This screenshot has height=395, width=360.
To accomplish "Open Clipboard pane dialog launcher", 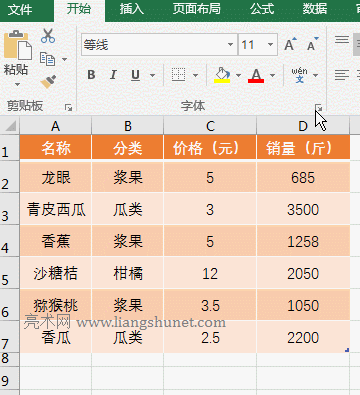I will pos(69,107).
